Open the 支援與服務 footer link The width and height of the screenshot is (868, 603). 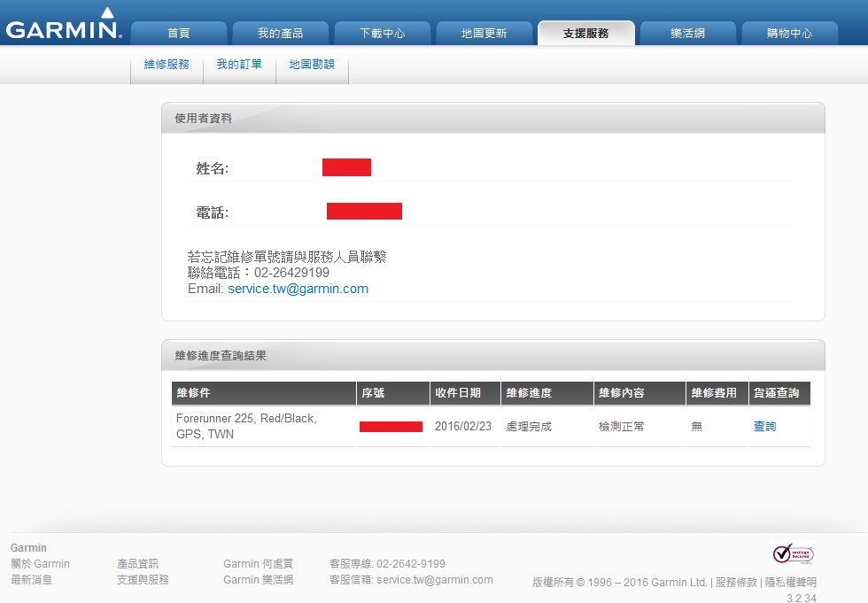tap(143, 580)
